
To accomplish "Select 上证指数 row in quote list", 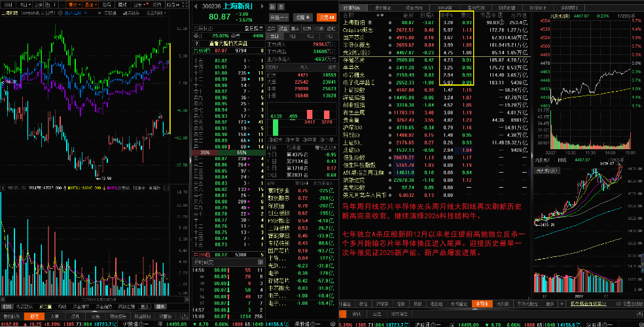I will click(x=435, y=90).
